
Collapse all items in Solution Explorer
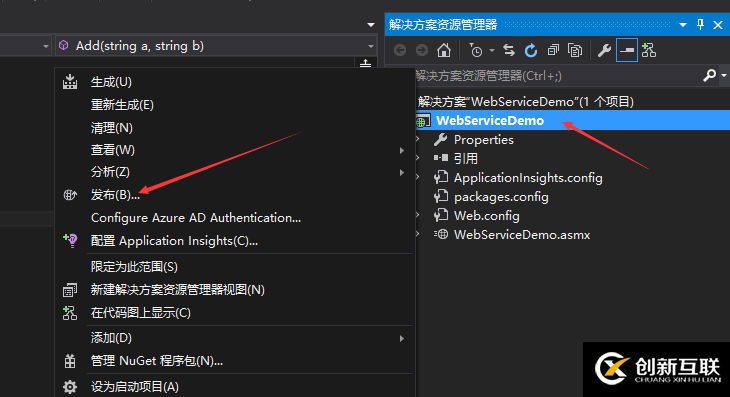click(x=553, y=50)
